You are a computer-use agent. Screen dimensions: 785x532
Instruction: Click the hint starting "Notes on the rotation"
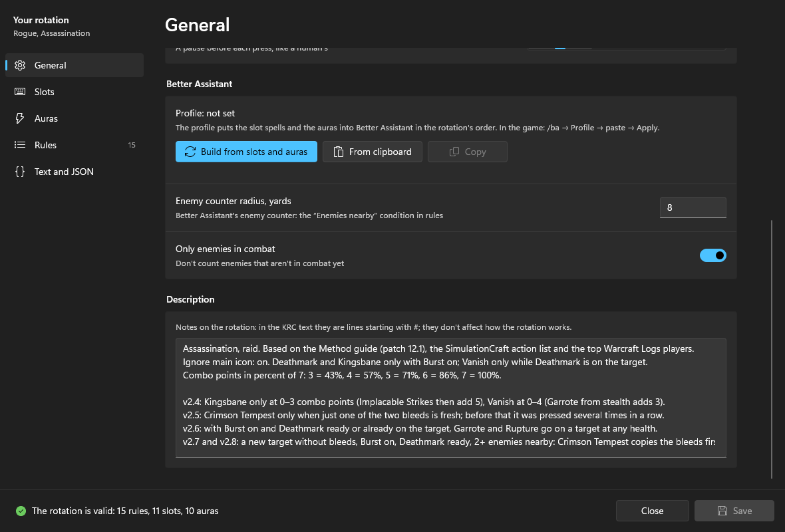pos(373,327)
